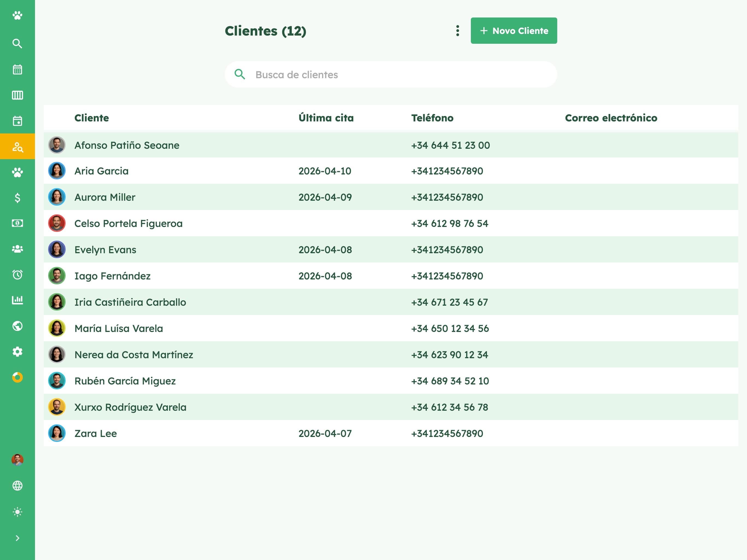The image size is (747, 560).
Task: Open the search icon in sidebar
Action: point(17,43)
